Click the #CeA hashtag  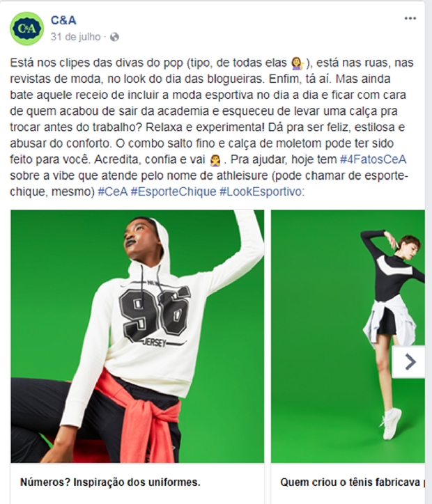point(113,191)
